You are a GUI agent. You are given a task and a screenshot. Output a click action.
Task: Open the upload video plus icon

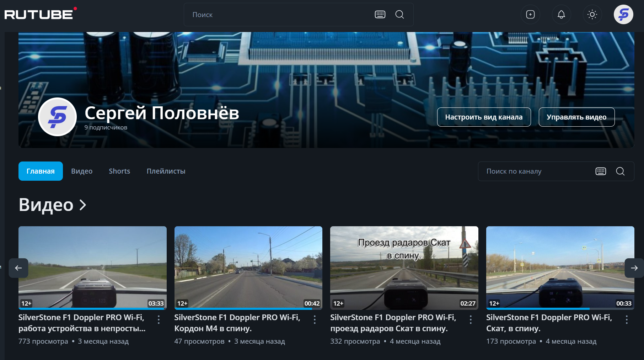coord(530,15)
